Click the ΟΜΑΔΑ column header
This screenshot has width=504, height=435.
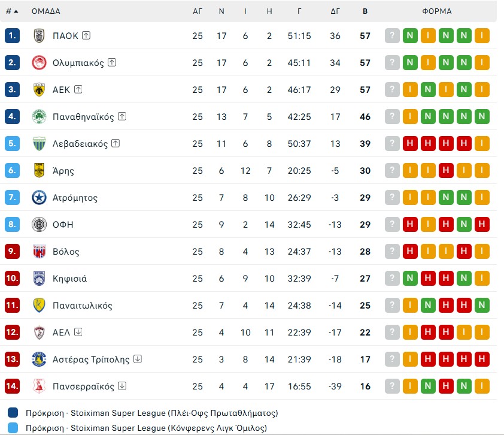[x=45, y=11]
